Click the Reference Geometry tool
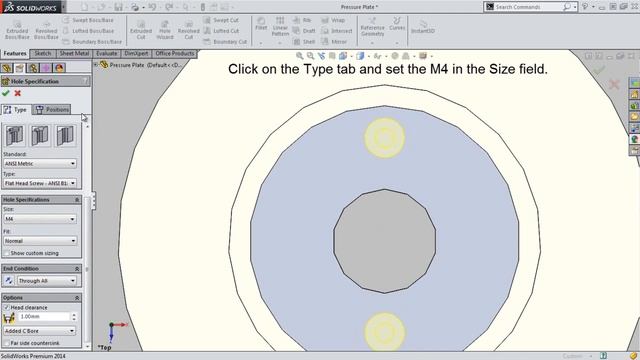 click(372, 27)
